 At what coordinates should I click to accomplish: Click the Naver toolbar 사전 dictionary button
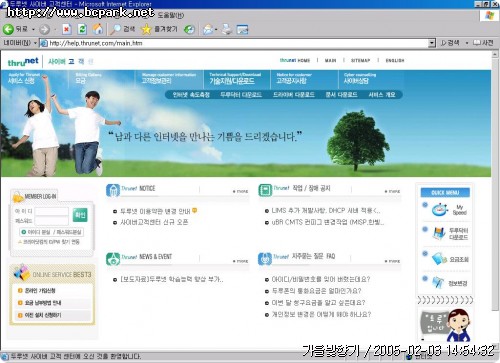click(484, 43)
